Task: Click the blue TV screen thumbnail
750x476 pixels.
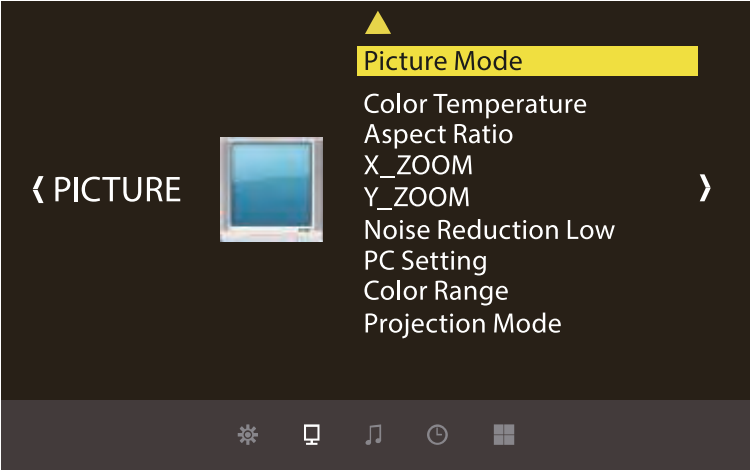Action: click(271, 189)
